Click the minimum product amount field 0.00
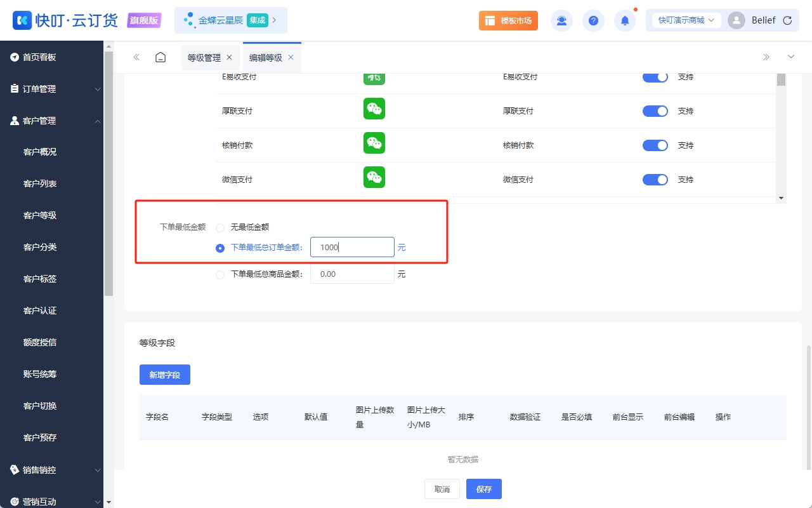 tap(352, 274)
